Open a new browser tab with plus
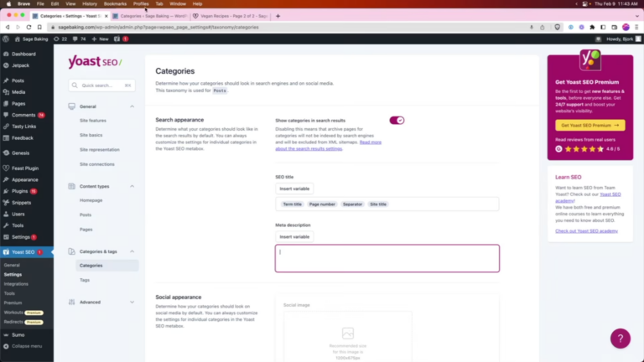This screenshot has width=644, height=362. [278, 16]
